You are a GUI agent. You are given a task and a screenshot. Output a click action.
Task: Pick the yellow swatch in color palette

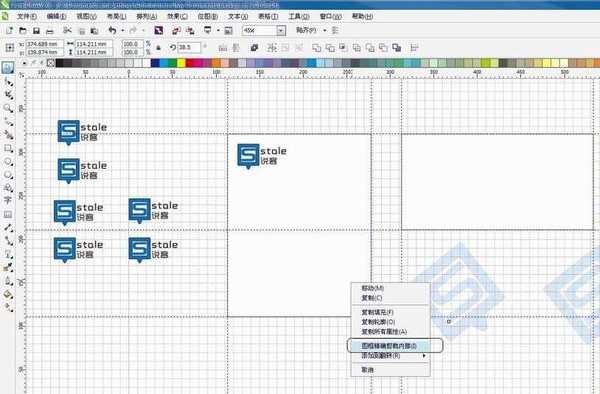[x=181, y=63]
